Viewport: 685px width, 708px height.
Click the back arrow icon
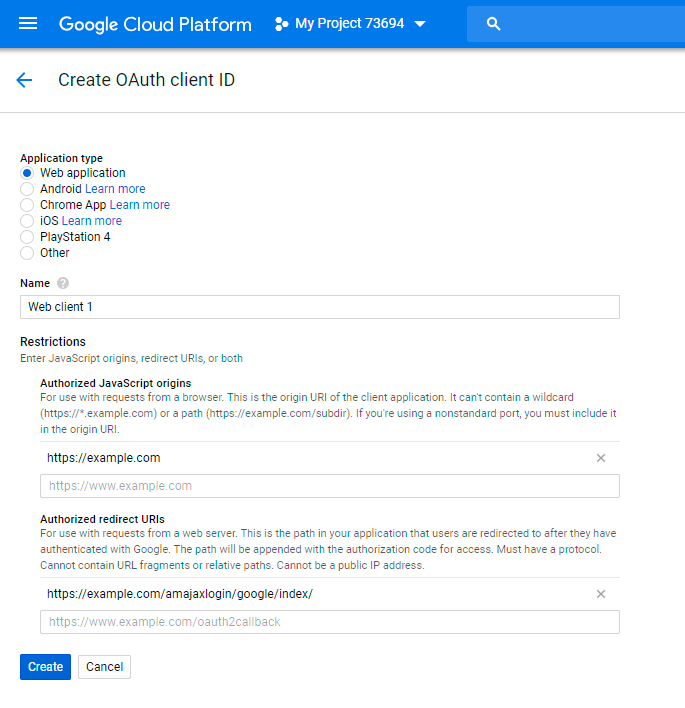[x=24, y=80]
